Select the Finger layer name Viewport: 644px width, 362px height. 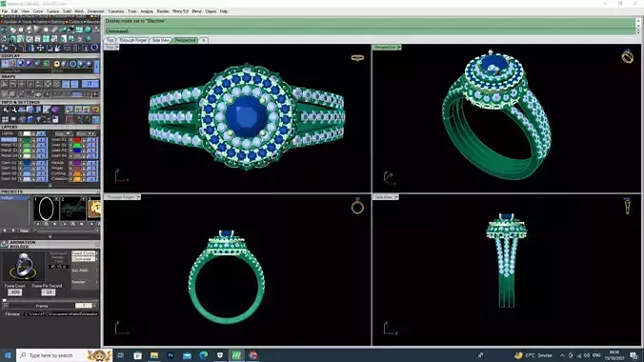(57, 168)
